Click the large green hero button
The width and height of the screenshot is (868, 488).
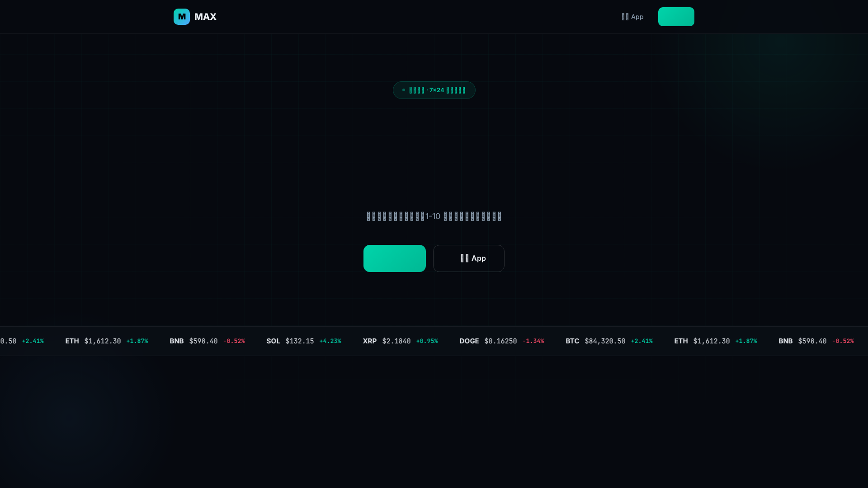click(395, 258)
